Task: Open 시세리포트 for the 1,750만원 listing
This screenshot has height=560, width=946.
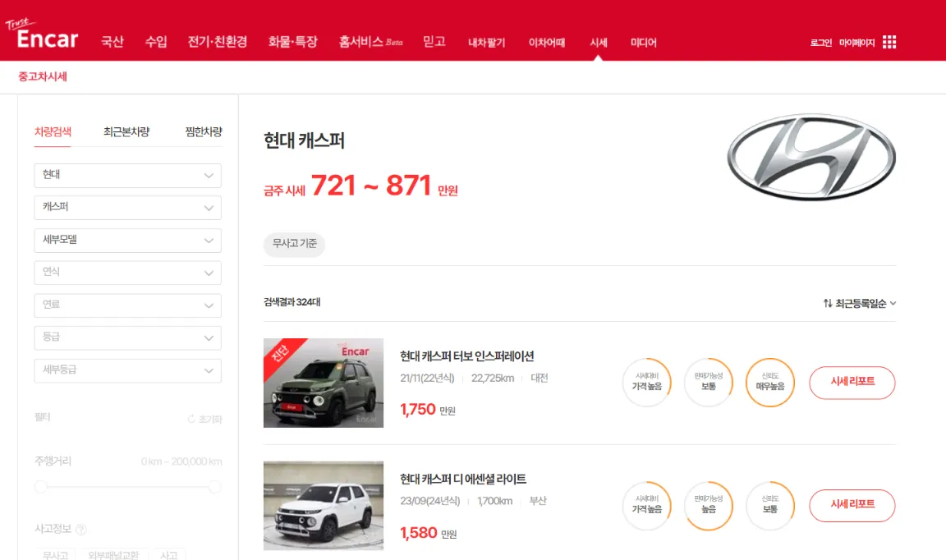Action: [852, 382]
